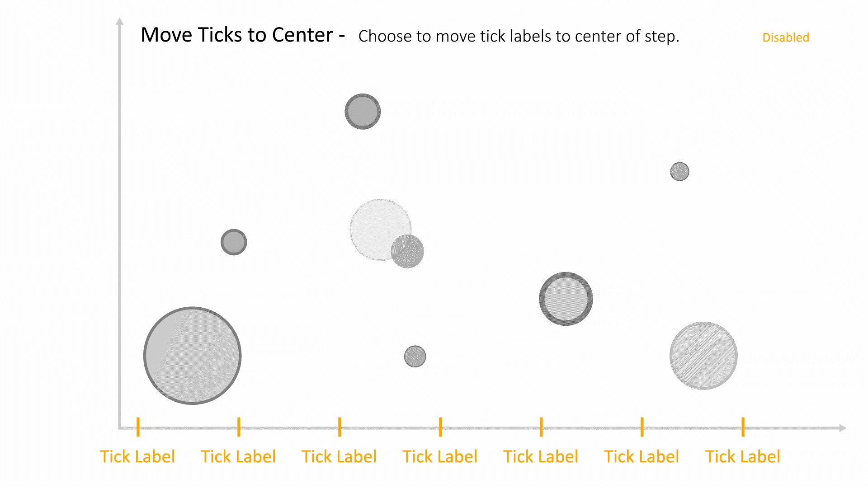Click the second Tick Label text

238,456
